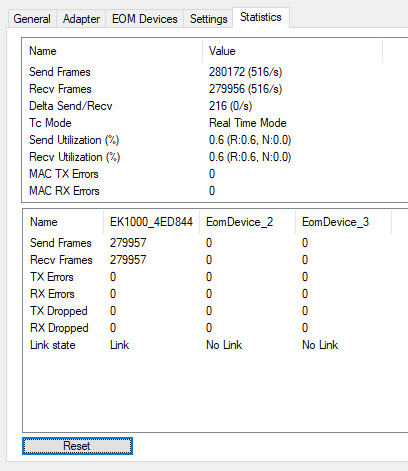This screenshot has height=471, width=408.
Task: Click the value 279956 (516/s)
Action: point(246,89)
